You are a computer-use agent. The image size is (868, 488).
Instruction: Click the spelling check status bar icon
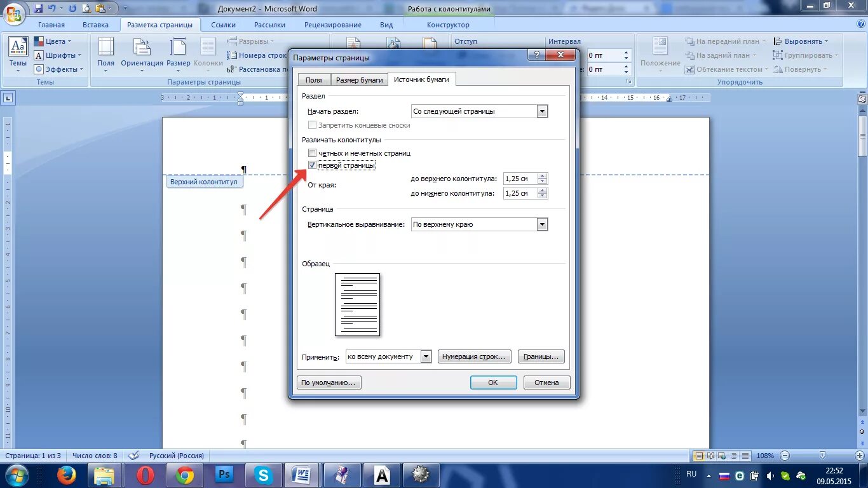(133, 456)
